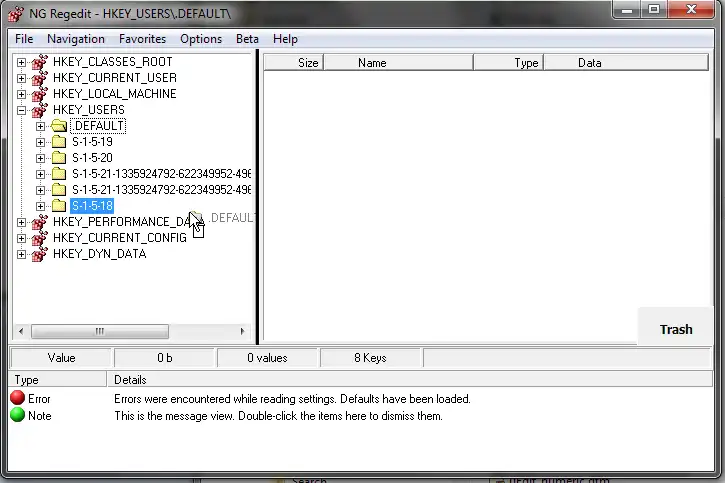Click the folder icon beside S-1-5-20
The width and height of the screenshot is (725, 483).
pyautogui.click(x=59, y=158)
